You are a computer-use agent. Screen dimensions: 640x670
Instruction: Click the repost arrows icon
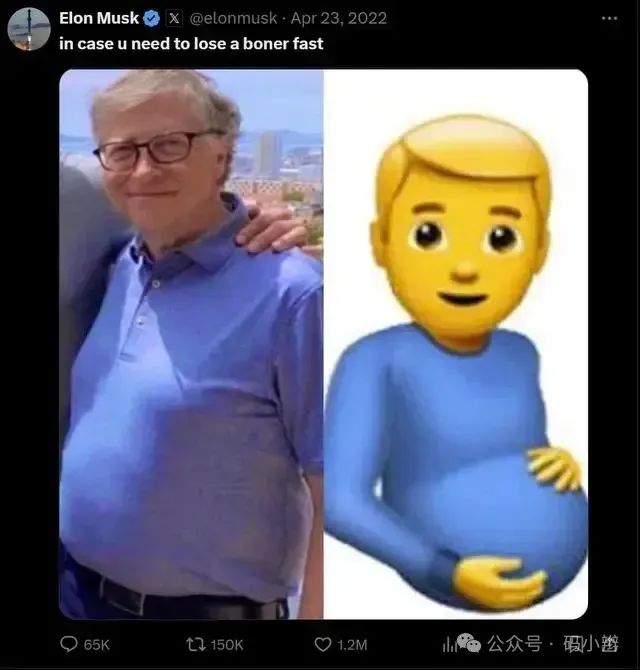tap(196, 644)
